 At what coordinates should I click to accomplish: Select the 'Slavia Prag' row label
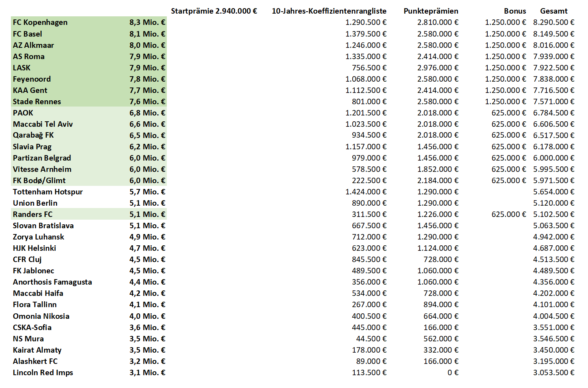32,147
